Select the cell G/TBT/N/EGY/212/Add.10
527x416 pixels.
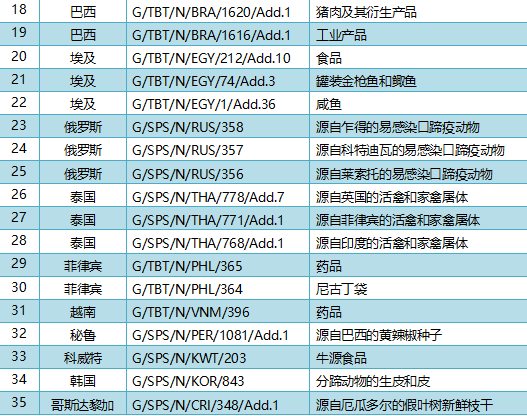[x=211, y=58]
